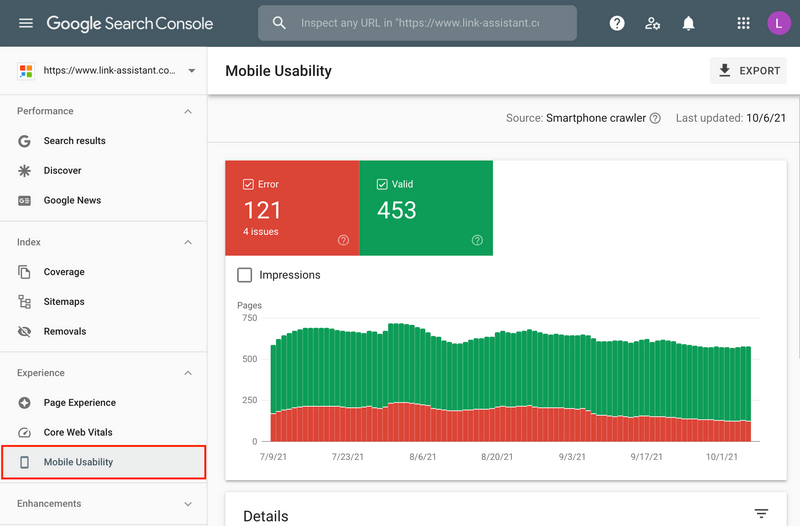The image size is (800, 526).
Task: Click the Smartphone crawler help icon
Action: pos(655,118)
